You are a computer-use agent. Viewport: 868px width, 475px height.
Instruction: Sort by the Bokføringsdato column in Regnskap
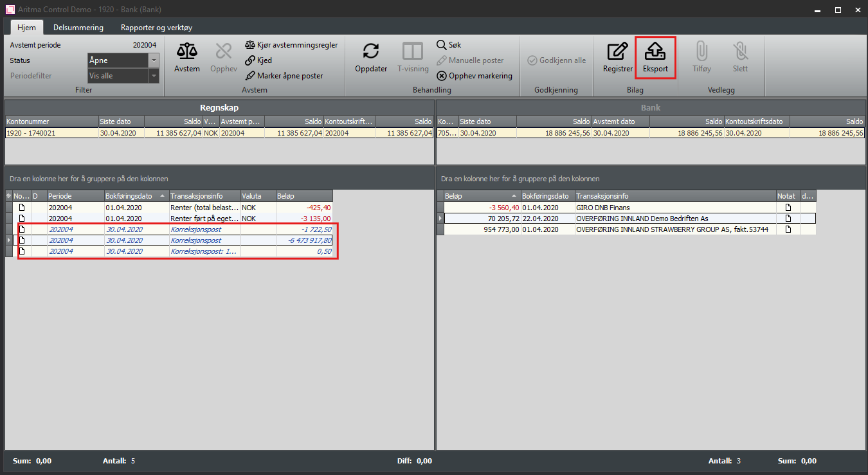(132, 195)
